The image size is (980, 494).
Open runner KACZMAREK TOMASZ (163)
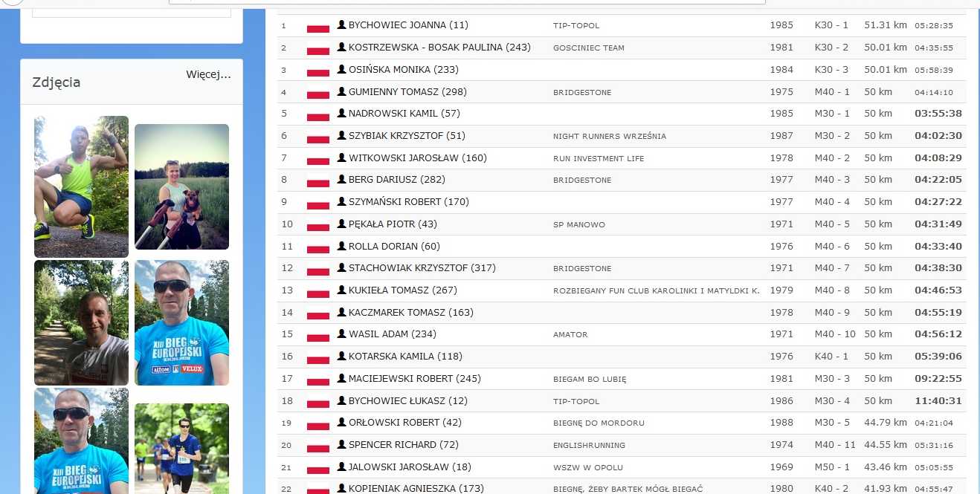click(411, 312)
